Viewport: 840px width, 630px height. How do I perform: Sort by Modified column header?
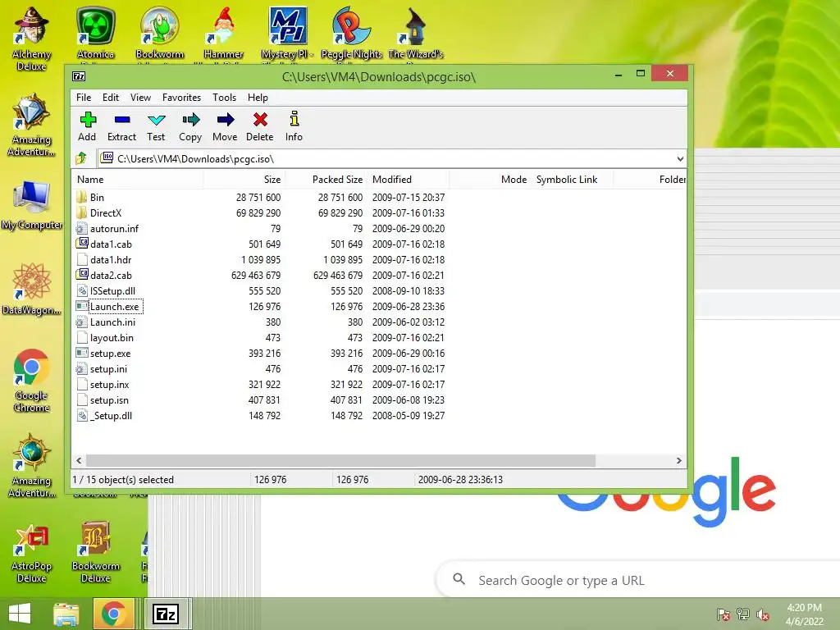click(409, 180)
